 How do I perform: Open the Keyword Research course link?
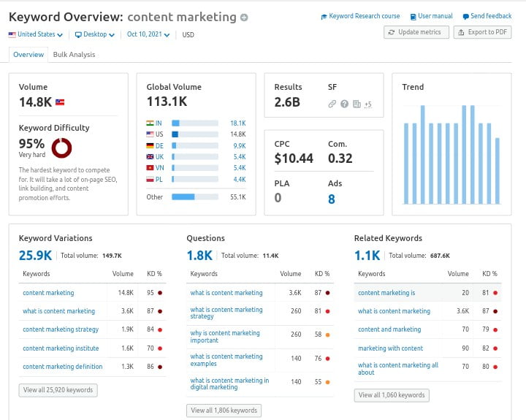coord(360,16)
